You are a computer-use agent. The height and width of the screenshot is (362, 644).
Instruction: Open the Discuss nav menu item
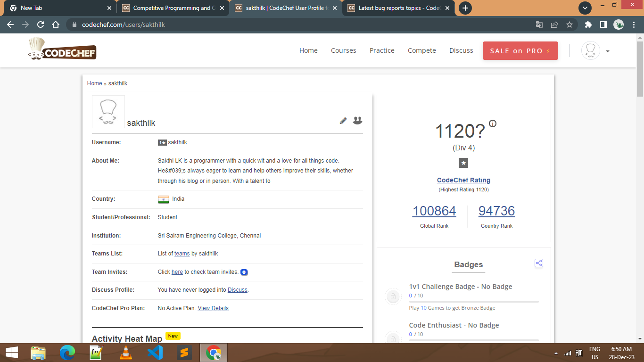pyautogui.click(x=461, y=50)
